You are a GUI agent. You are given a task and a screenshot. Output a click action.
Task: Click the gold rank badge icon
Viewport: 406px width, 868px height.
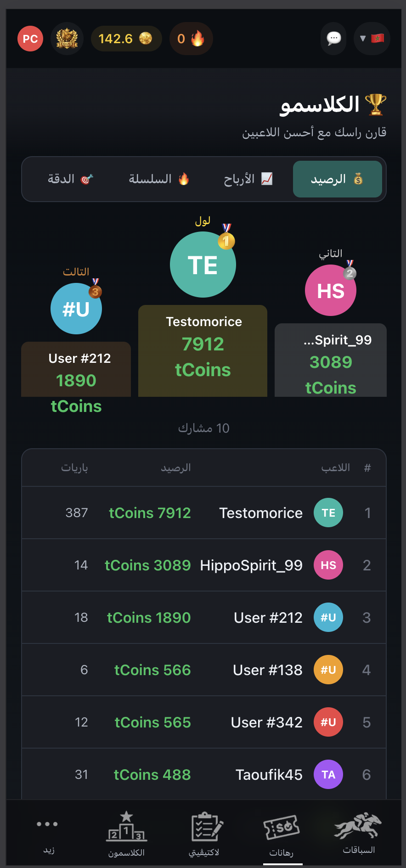(x=67, y=39)
